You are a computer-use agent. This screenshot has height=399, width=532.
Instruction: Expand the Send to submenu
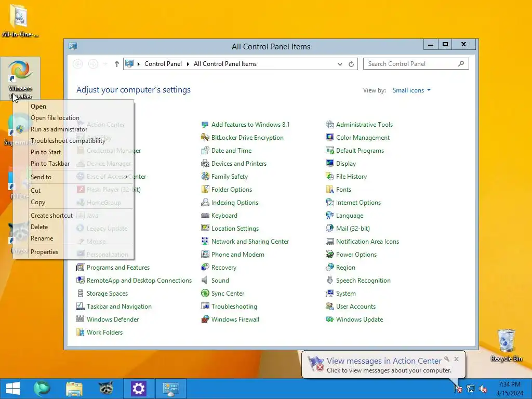click(x=81, y=177)
